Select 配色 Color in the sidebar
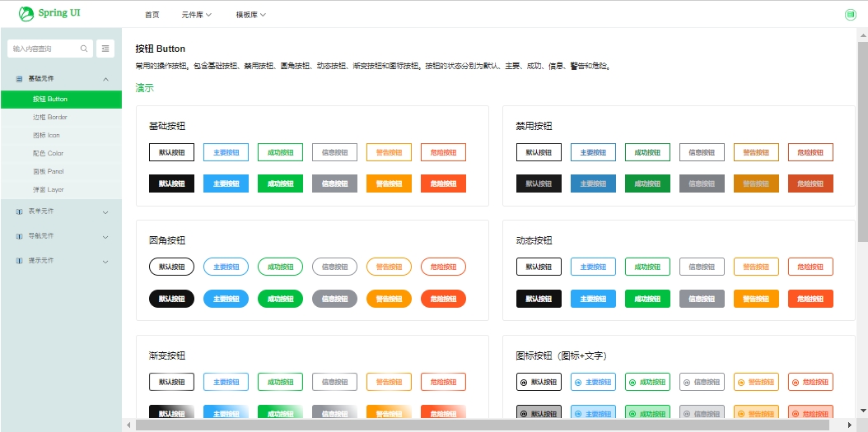This screenshot has height=432, width=868. (x=48, y=154)
